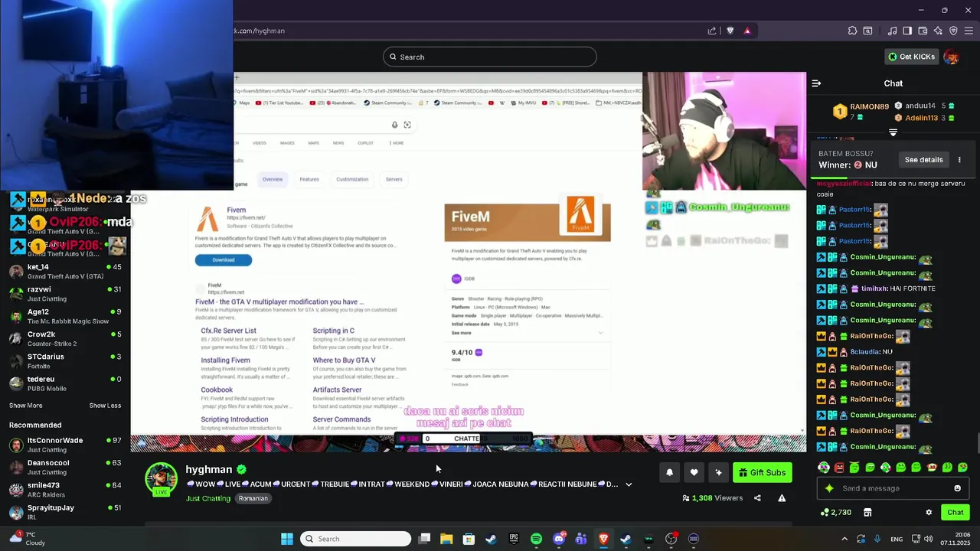Open recommended channel smile473
Screen dimensions: 980x551
point(65,489)
